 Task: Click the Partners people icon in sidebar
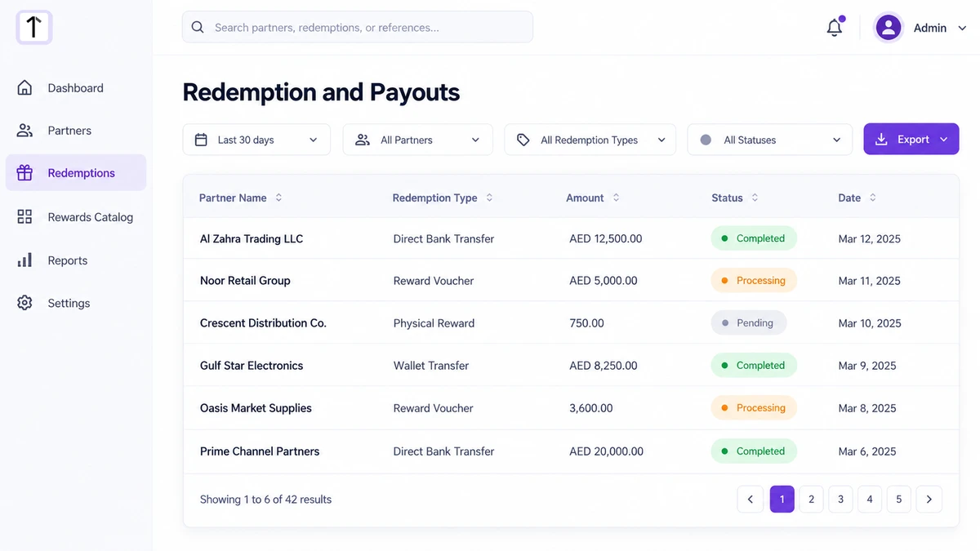pyautogui.click(x=24, y=131)
